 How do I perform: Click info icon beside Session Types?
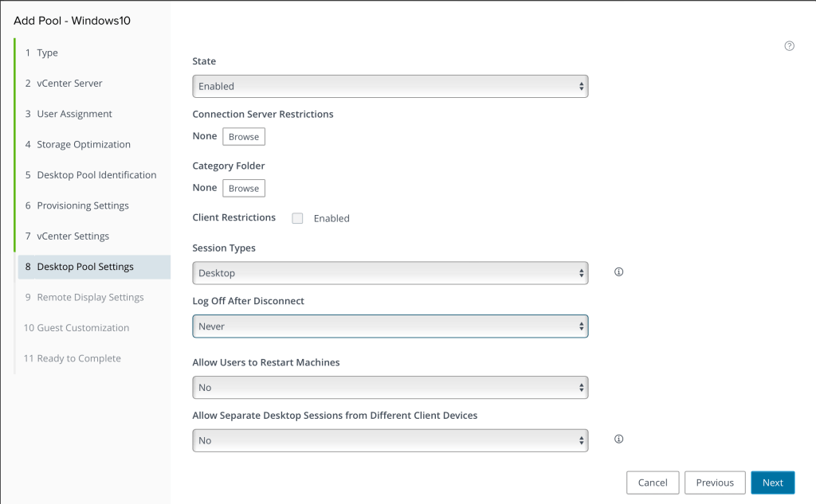tap(618, 272)
